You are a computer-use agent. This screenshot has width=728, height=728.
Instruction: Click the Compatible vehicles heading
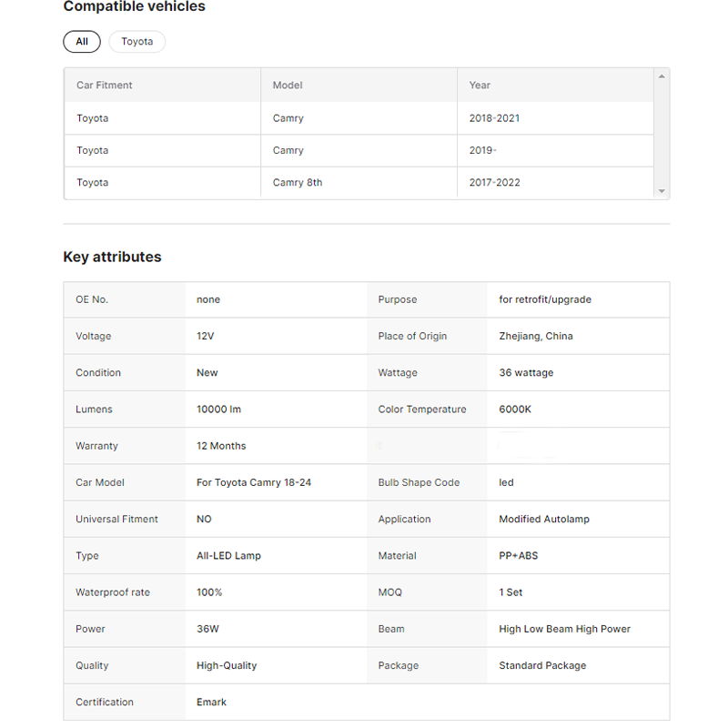click(134, 7)
